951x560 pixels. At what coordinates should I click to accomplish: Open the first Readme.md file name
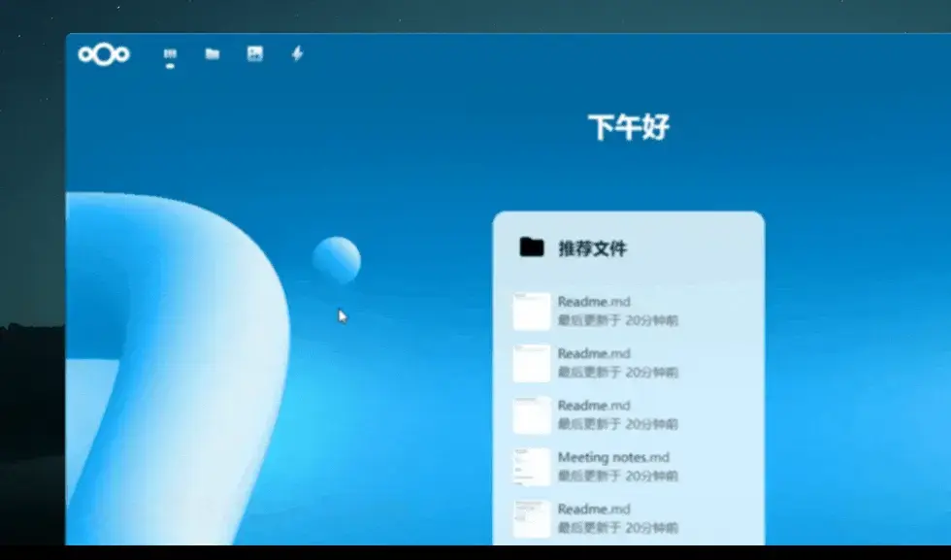[593, 302]
